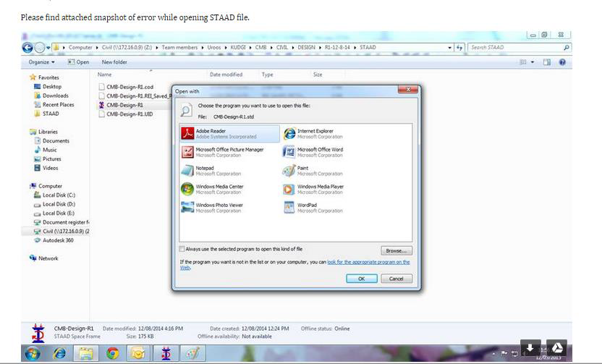The height and width of the screenshot is (364, 602).
Task: Click the Google Drive overlay icon
Action: (556, 348)
